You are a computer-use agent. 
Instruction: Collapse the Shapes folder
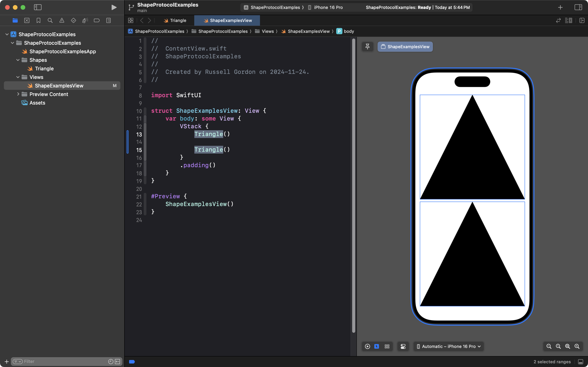(18, 60)
